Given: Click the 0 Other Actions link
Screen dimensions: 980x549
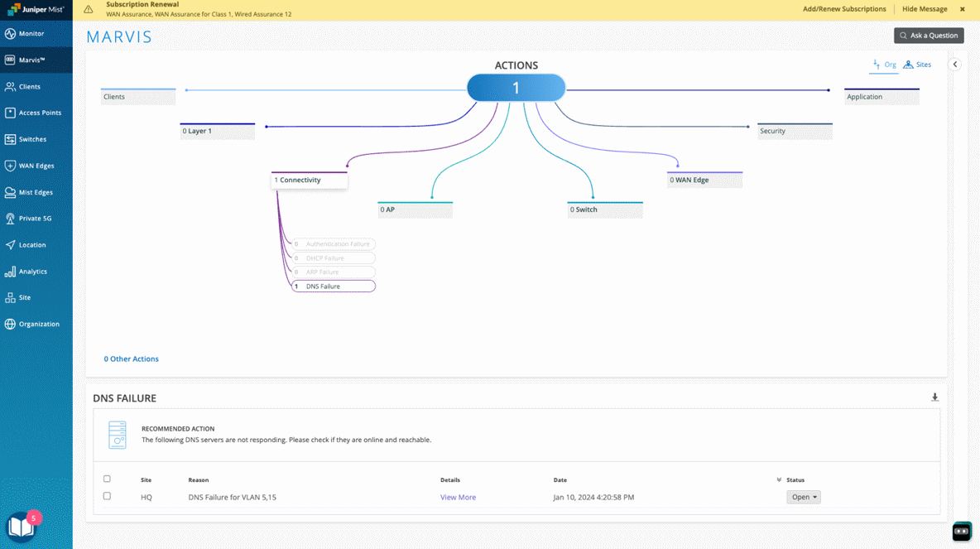Looking at the screenshot, I should pos(131,359).
